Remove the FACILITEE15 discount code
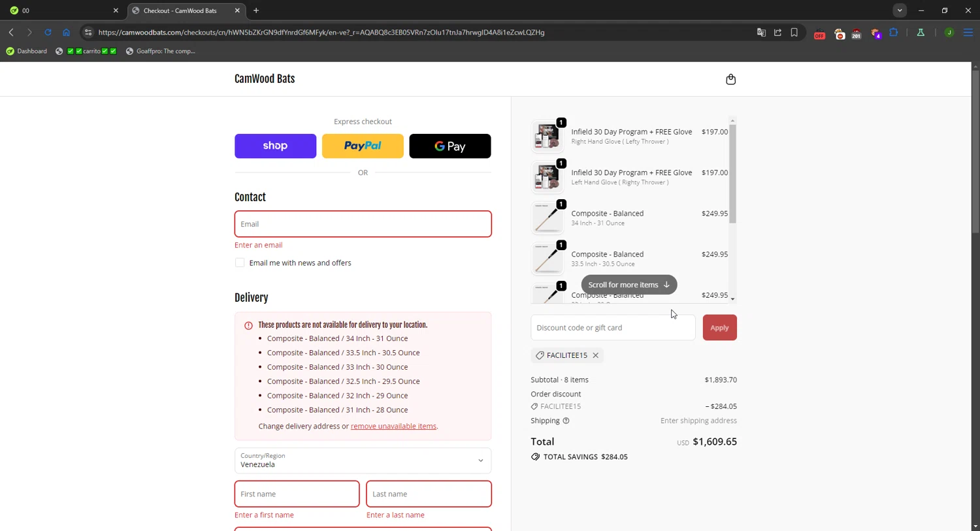This screenshot has height=531, width=980. click(x=595, y=355)
